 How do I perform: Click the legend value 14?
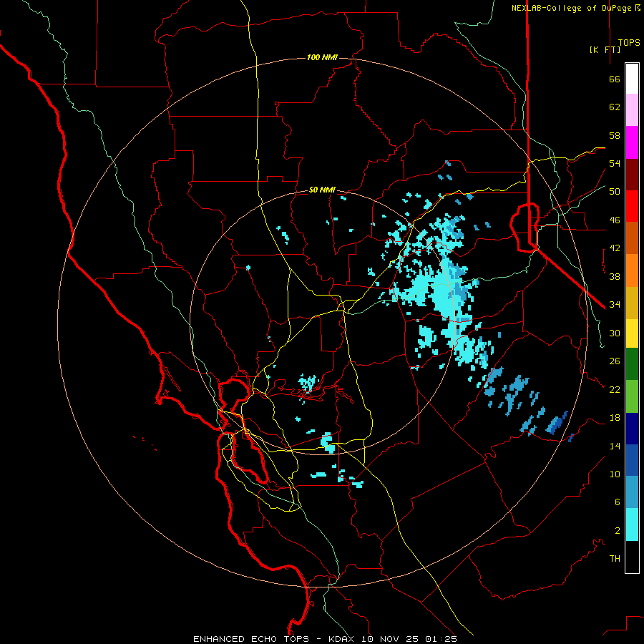coord(615,446)
